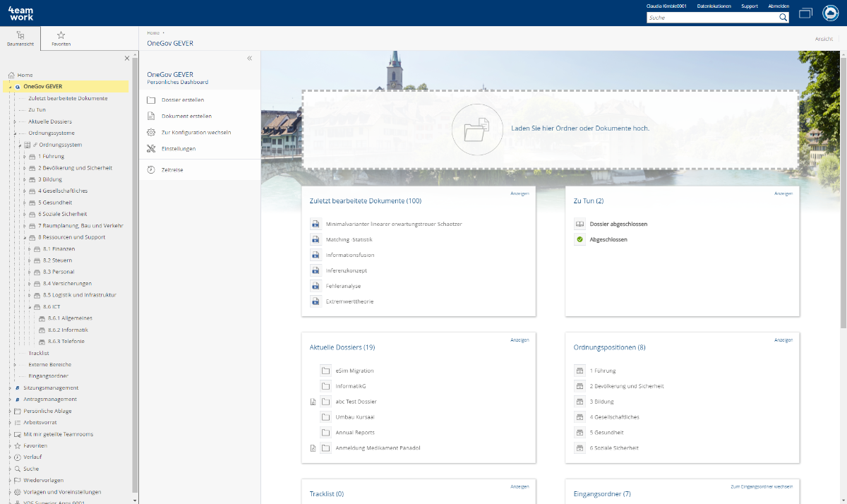Click the Home breadcrumb link
Image resolution: width=847 pixels, height=504 pixels.
coord(153,32)
